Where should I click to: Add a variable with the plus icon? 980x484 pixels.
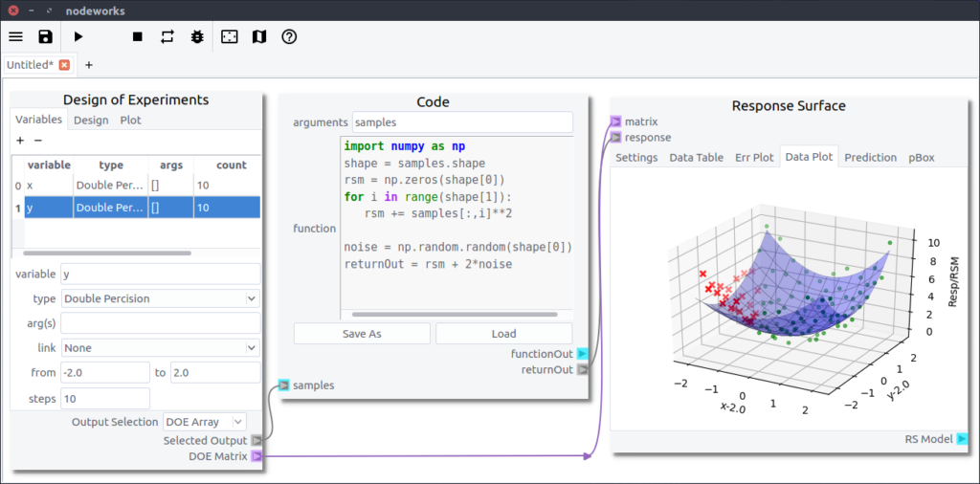click(20, 141)
